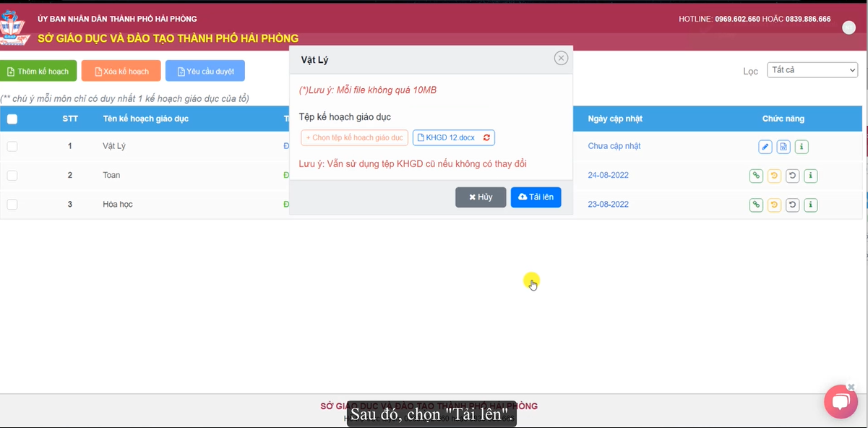Click the orange history icon in the Toan row

click(774, 176)
